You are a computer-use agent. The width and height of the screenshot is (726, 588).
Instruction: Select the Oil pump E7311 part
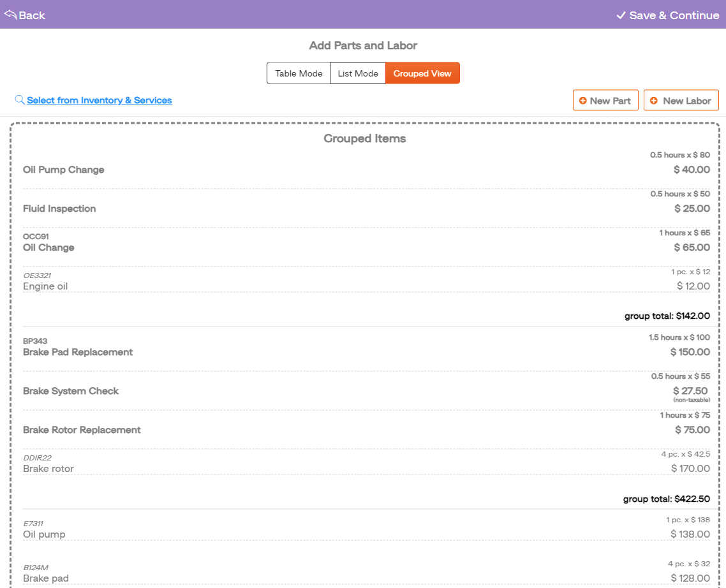click(x=44, y=534)
